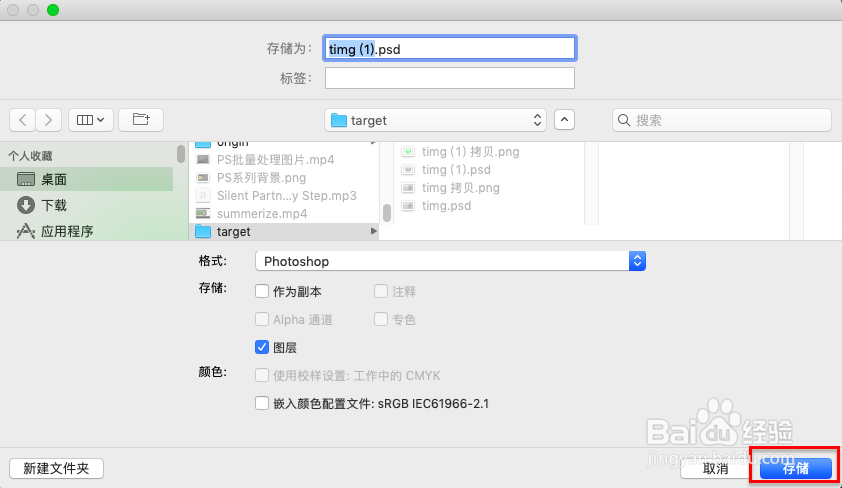Click the folder icon in location popup

338,120
